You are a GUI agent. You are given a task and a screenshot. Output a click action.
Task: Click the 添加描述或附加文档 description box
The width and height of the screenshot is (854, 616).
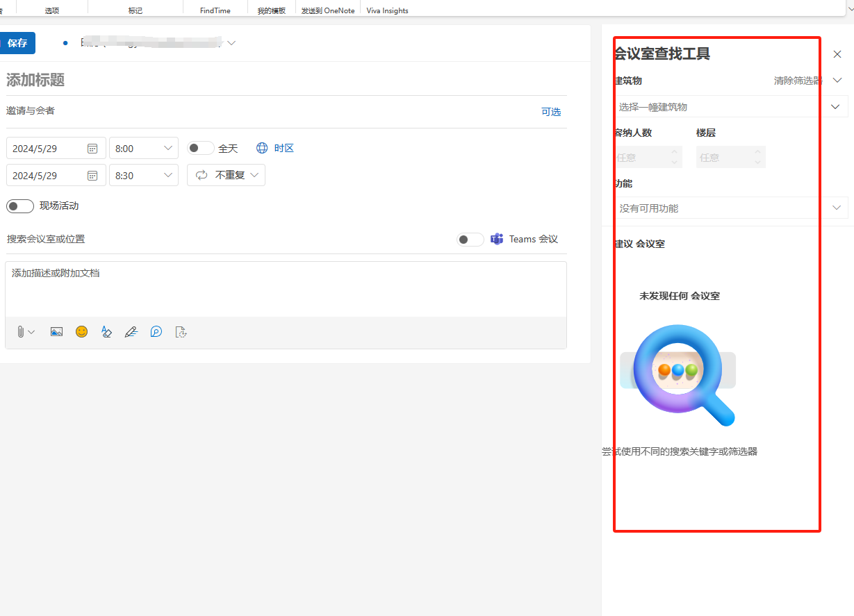click(x=286, y=289)
